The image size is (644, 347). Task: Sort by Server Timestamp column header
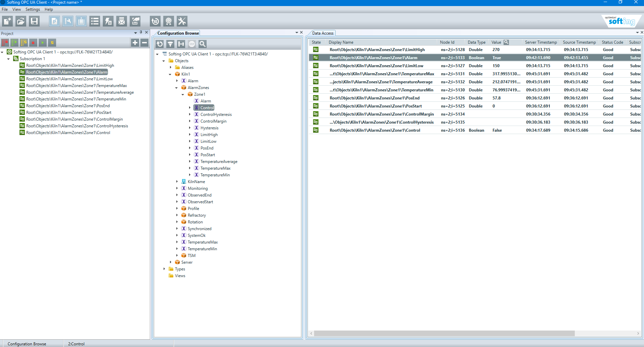(x=541, y=42)
